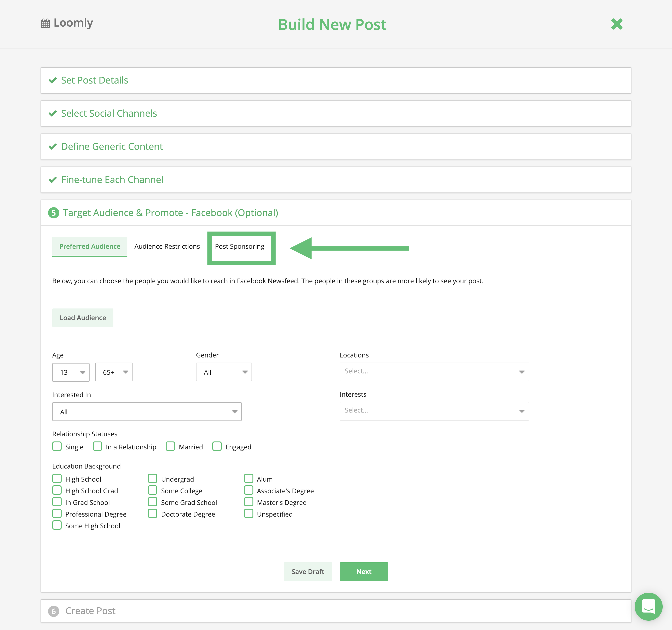Close the Build New Post dialog
Image resolution: width=672 pixels, height=630 pixels.
coord(616,24)
